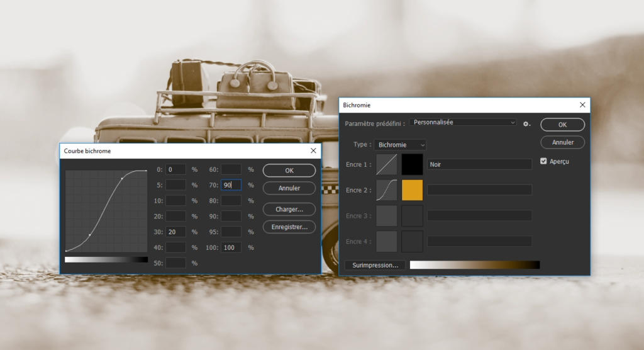Click OK in the Bichromie dialog
The height and width of the screenshot is (350, 644).
(x=562, y=125)
